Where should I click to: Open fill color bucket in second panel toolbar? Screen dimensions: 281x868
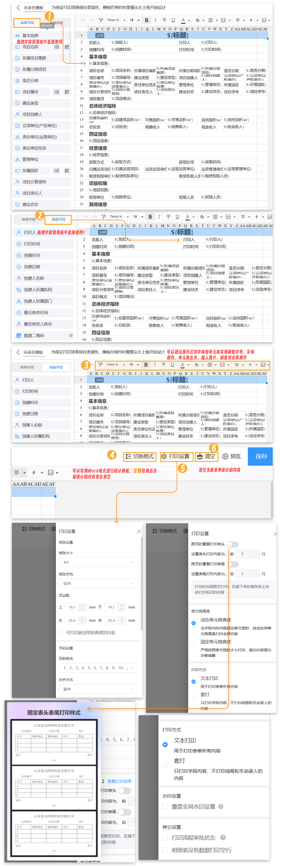tap(202, 217)
